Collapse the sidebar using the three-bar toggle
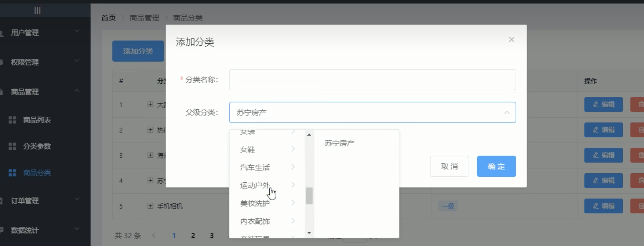Screen dimensions: 644x246 37,11
